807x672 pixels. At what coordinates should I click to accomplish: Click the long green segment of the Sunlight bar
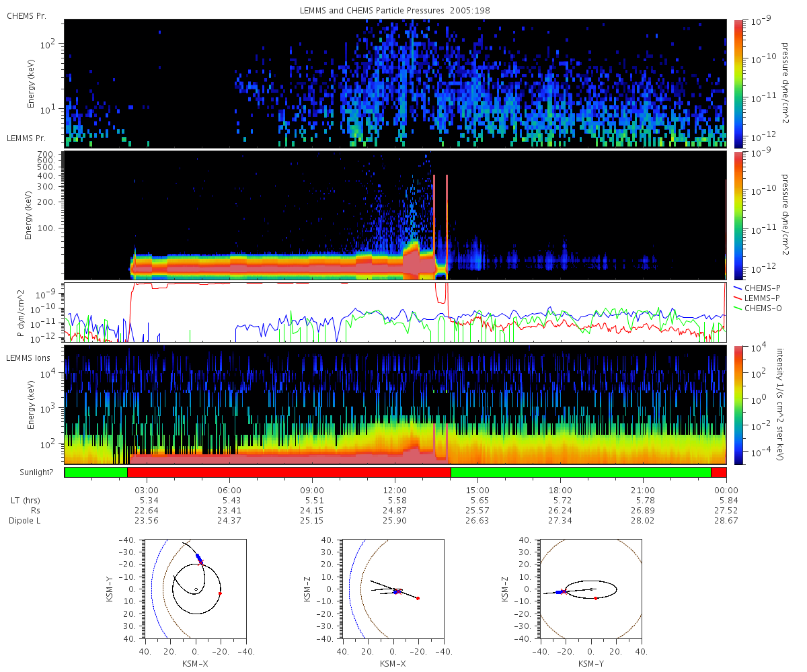pyautogui.click(x=580, y=472)
